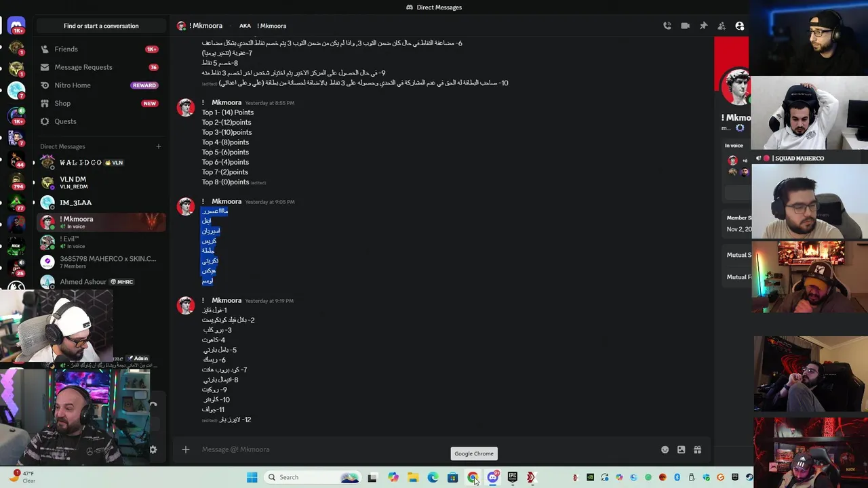Image resolution: width=868 pixels, height=488 pixels.
Task: Open conversation with IM_3LAA
Action: [x=101, y=203]
